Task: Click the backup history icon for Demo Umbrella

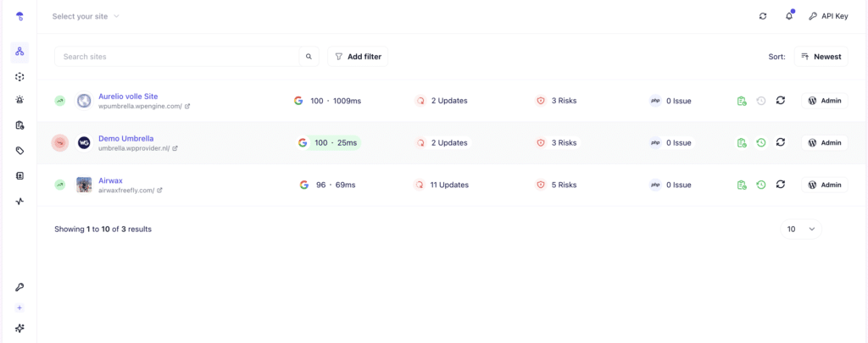Action: pyautogui.click(x=761, y=142)
